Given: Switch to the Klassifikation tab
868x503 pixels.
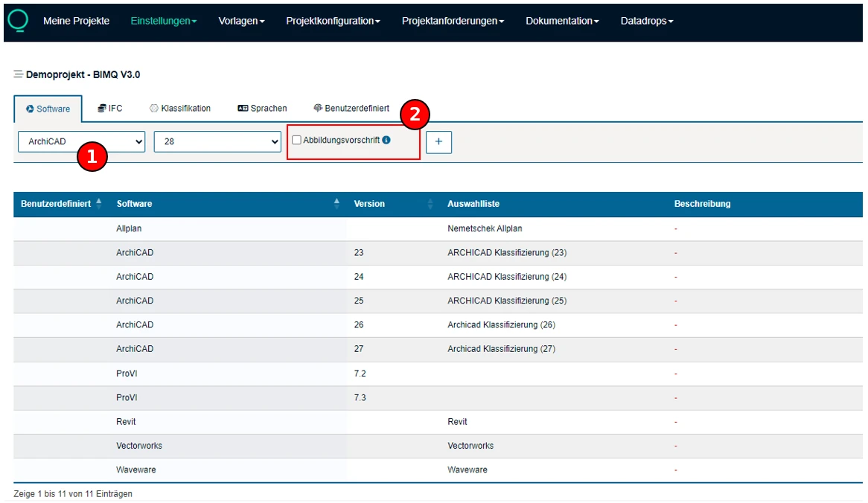Looking at the screenshot, I should (180, 109).
